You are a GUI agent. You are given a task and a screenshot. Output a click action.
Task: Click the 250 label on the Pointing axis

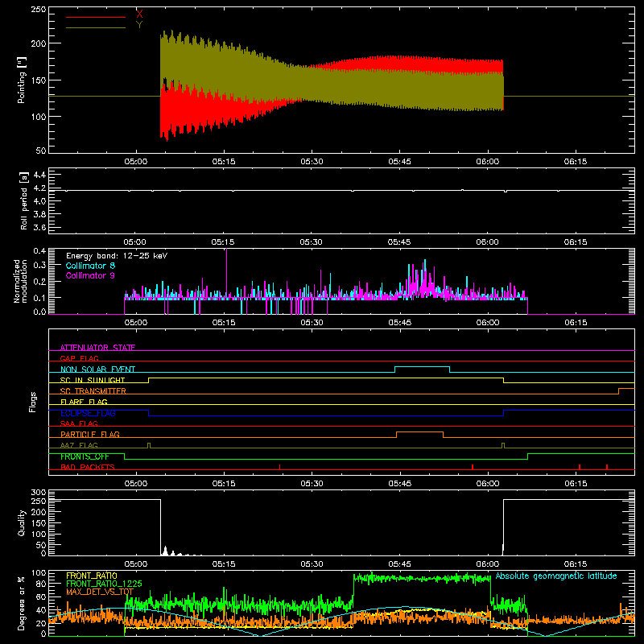[39, 9]
